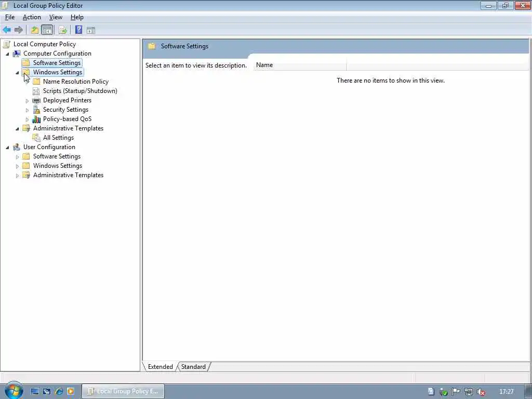This screenshot has height=399, width=532.
Task: Expand Windows Settings under User Configuration
Action: coord(17,166)
